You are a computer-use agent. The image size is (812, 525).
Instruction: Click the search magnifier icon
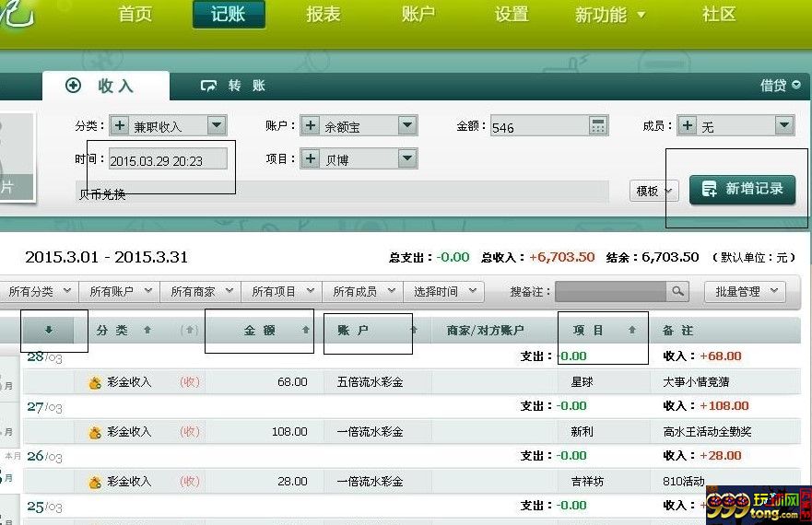(x=677, y=291)
